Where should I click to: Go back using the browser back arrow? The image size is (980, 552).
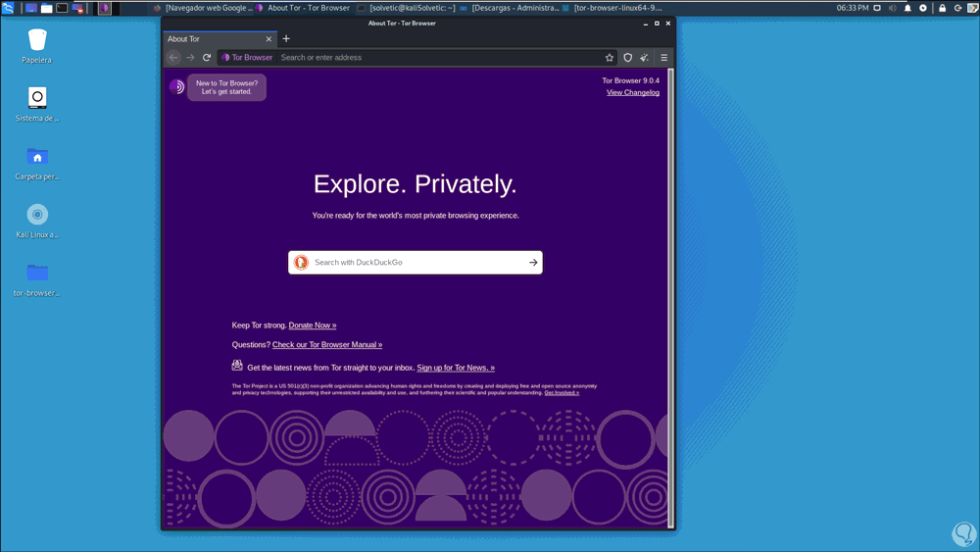tap(173, 58)
